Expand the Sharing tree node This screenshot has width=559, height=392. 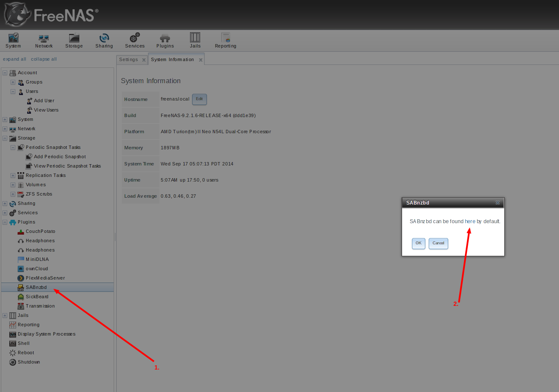point(5,204)
